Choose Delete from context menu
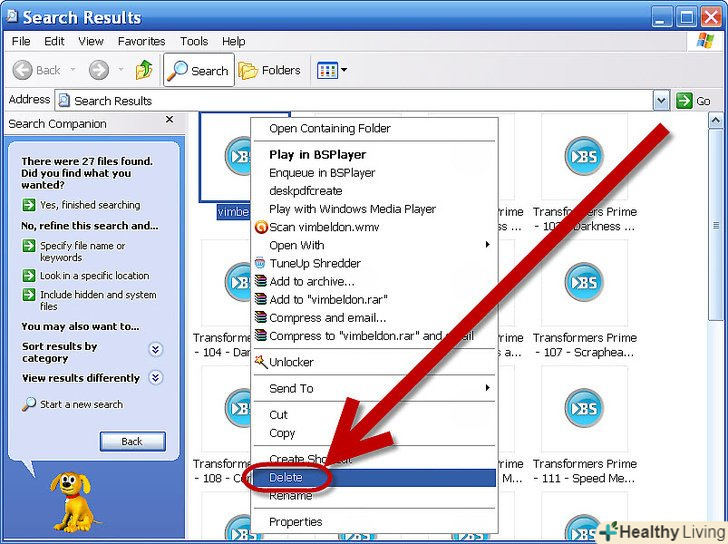The width and height of the screenshot is (728, 544). (374, 477)
